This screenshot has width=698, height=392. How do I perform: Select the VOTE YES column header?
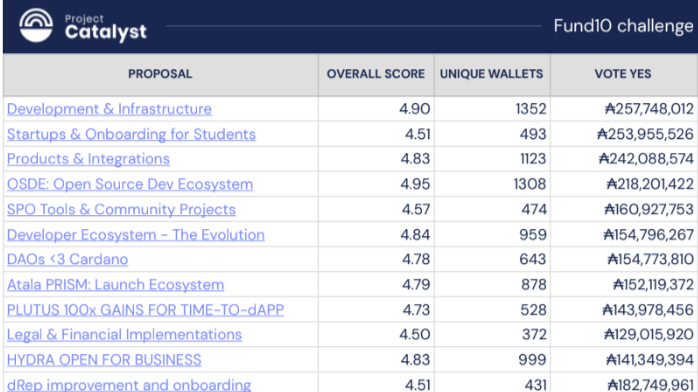tap(623, 74)
